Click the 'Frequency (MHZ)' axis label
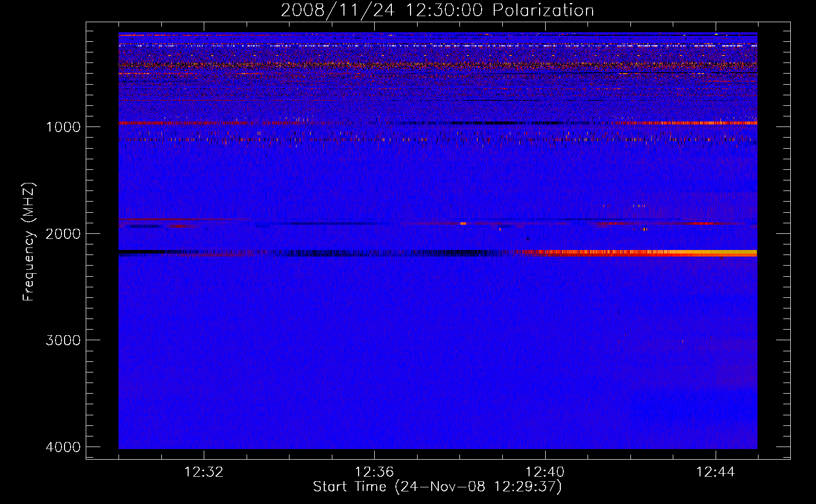The width and height of the screenshot is (816, 504). 29,241
